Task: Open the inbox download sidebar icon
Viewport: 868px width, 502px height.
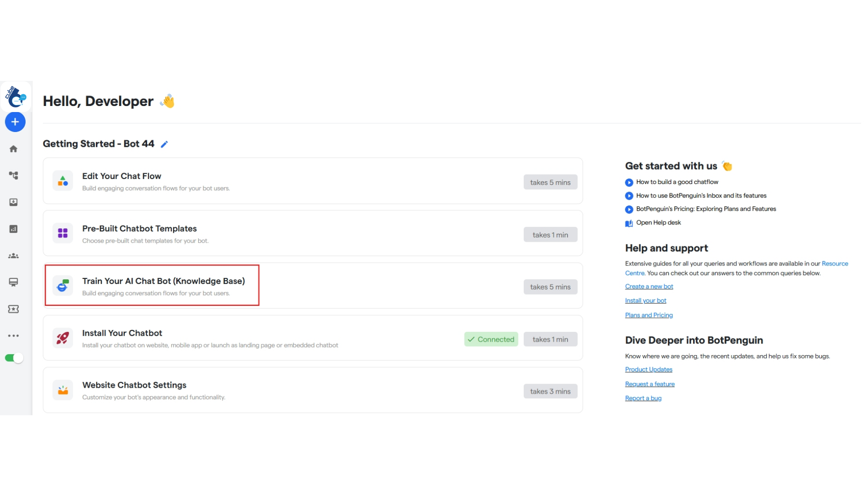Action: [13, 202]
